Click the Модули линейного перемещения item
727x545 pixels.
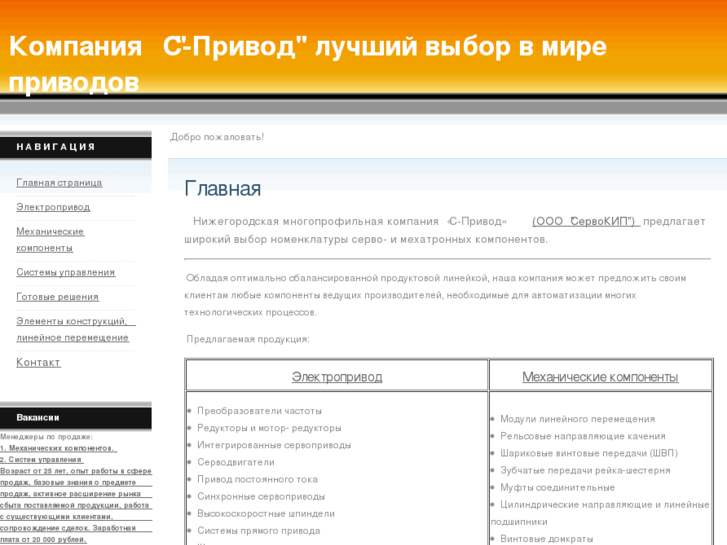coord(577,419)
